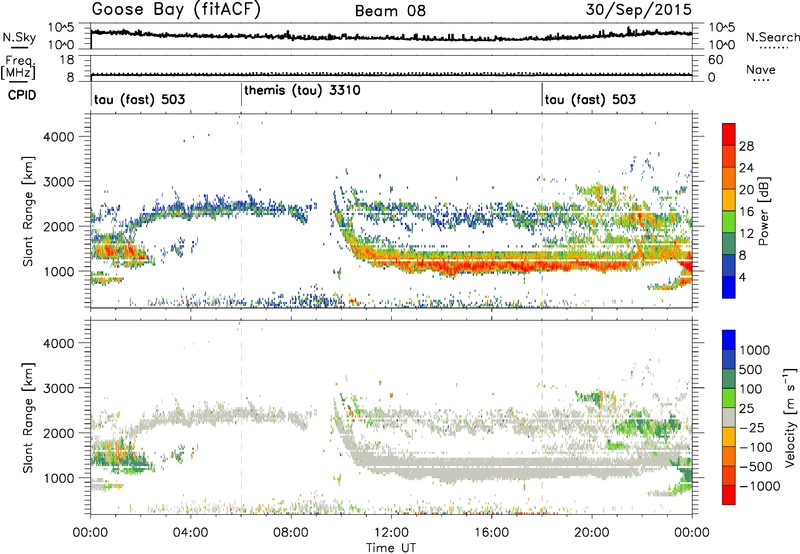This screenshot has width=800, height=554.
Task: Click the '04:00' time axis tick label
Action: click(190, 533)
